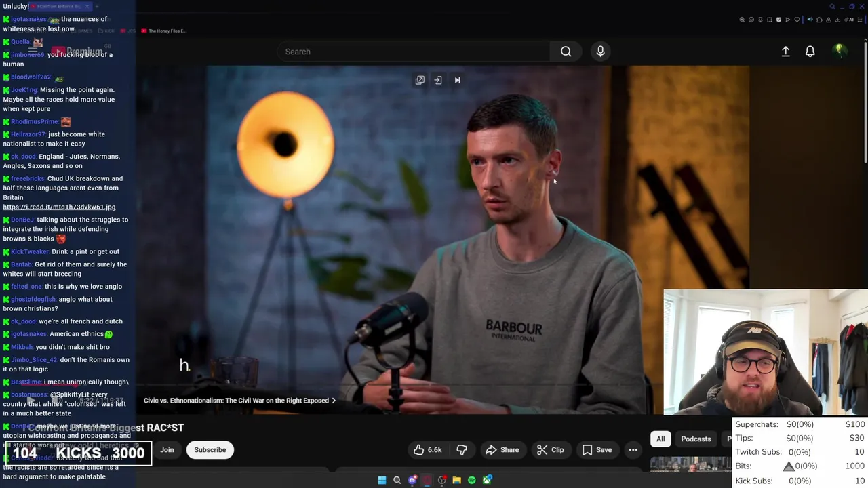Expand chapter title Civic vs. Ethnonationalism chevron
Screen dimensions: 868x488
click(x=334, y=401)
